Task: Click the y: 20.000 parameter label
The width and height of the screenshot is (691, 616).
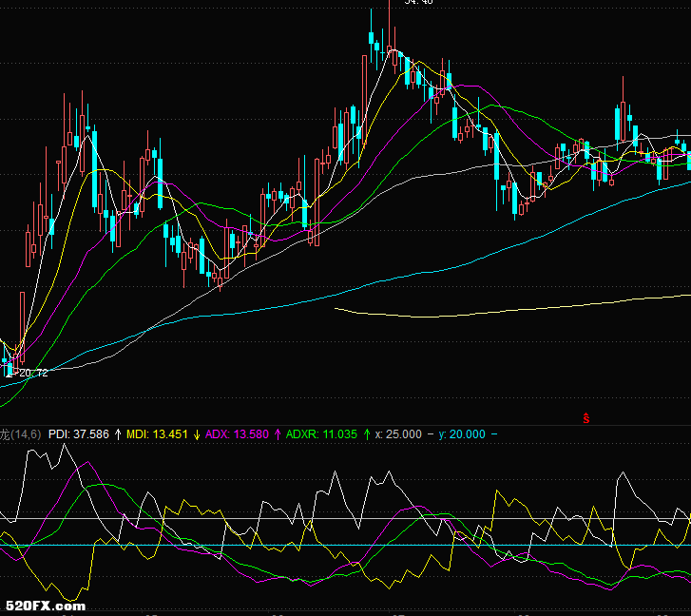Action: tap(462, 434)
